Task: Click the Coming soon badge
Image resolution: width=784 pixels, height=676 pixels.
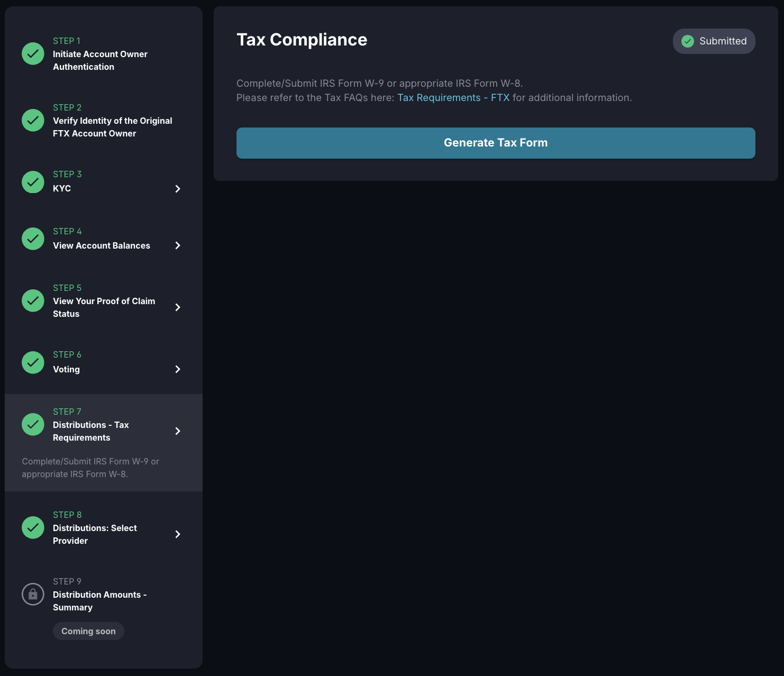Action: [88, 631]
